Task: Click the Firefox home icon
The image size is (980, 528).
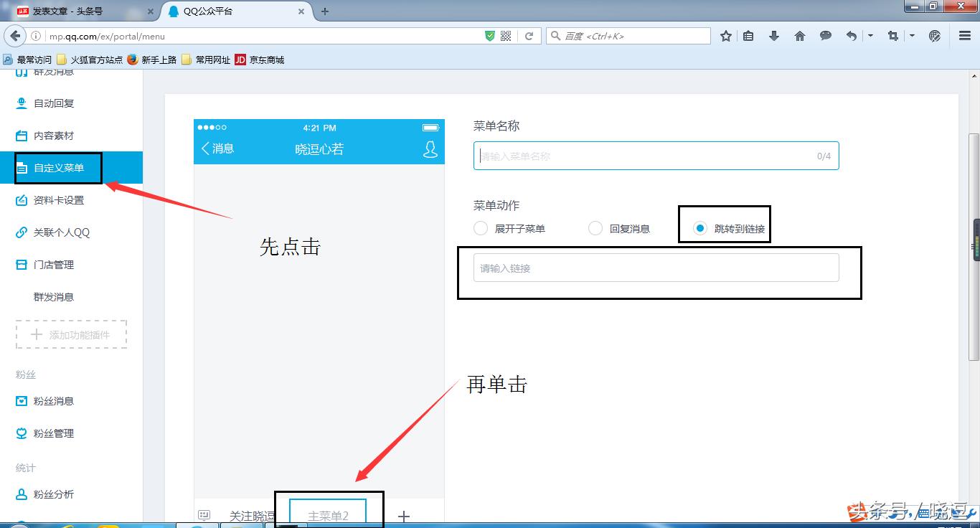Action: point(799,35)
